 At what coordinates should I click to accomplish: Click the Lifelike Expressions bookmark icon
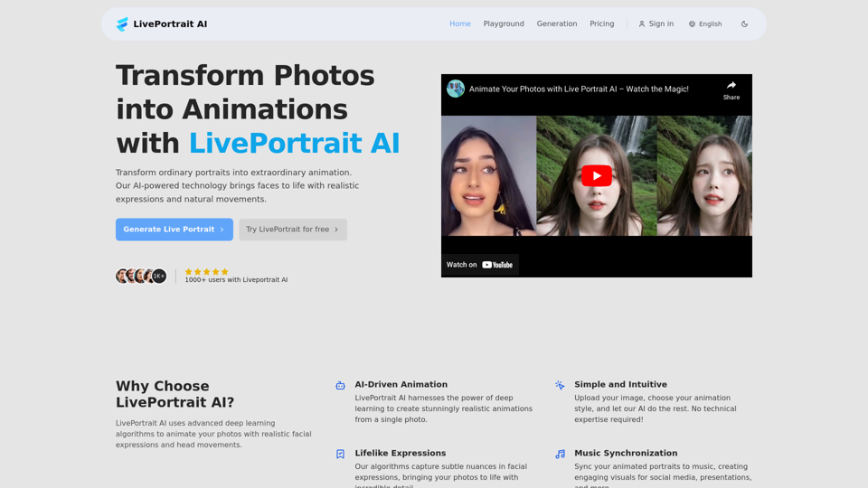pyautogui.click(x=341, y=454)
